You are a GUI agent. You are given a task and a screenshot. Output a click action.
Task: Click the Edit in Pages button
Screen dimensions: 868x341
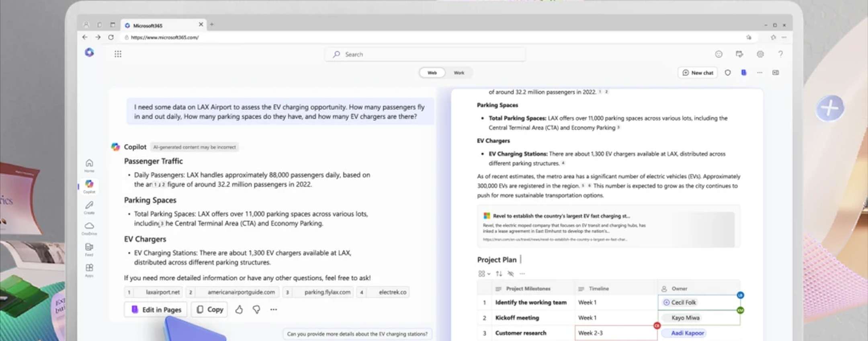point(156,309)
